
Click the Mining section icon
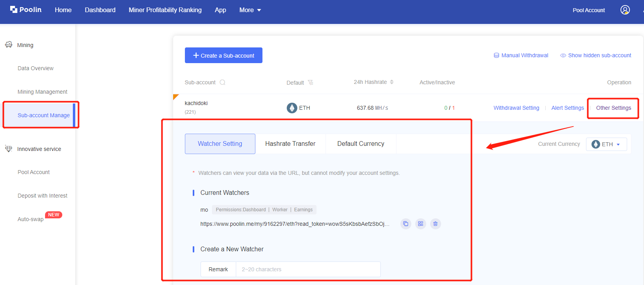(x=9, y=45)
